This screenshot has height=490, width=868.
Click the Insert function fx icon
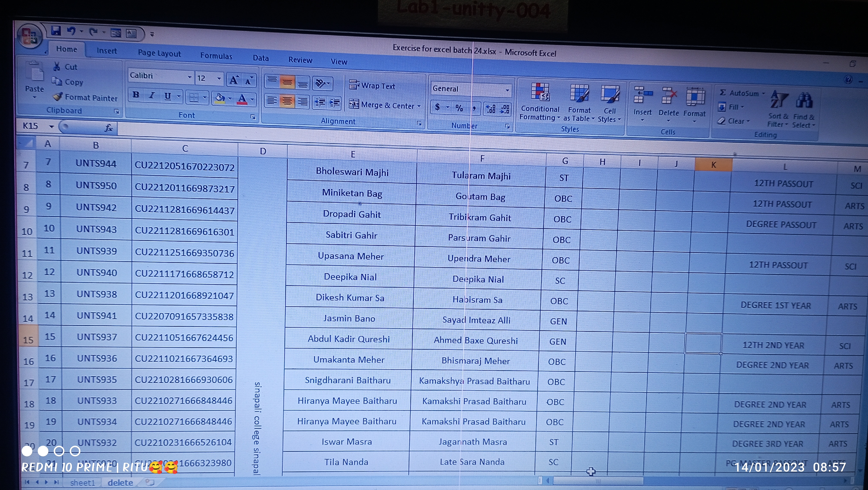[108, 128]
